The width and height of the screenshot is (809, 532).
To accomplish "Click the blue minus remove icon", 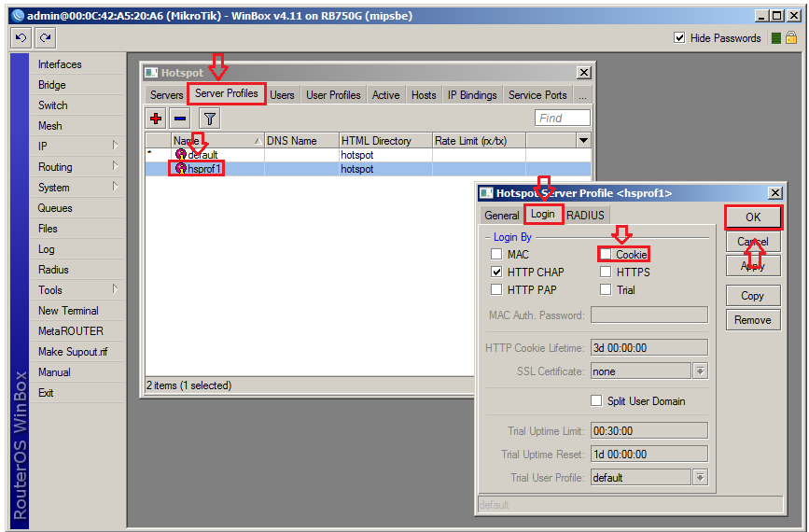I will 180,118.
